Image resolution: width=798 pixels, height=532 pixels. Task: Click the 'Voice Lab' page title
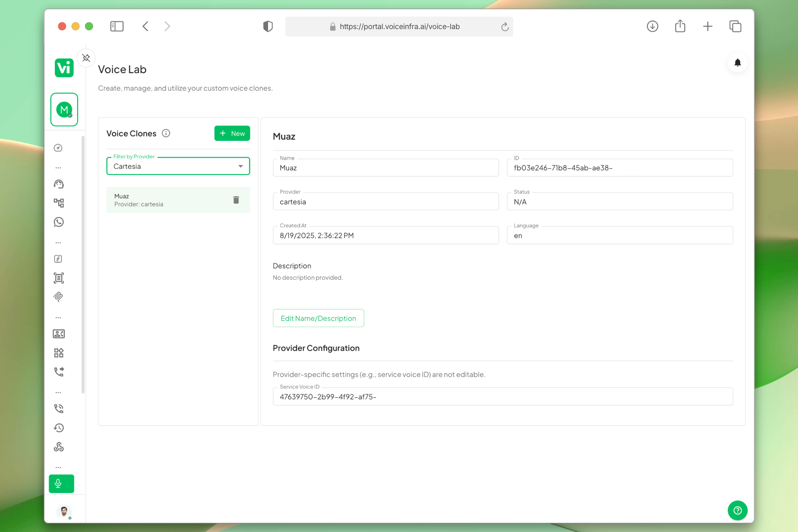coord(122,69)
